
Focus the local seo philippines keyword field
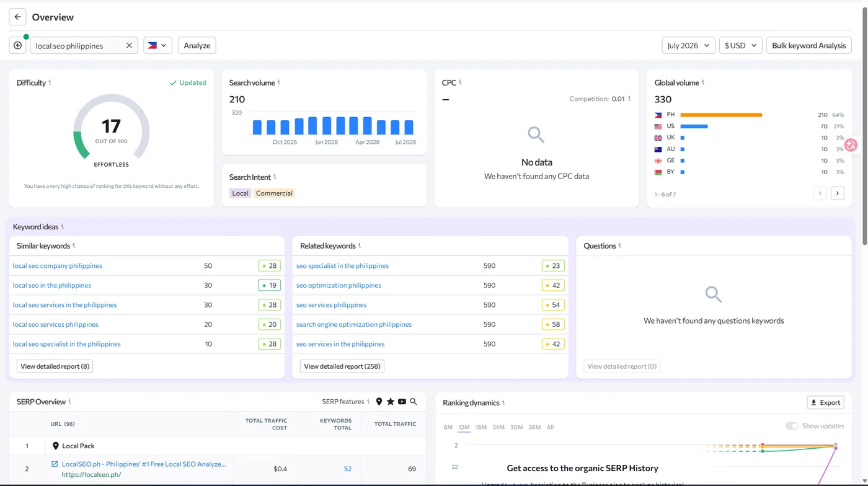[77, 45]
